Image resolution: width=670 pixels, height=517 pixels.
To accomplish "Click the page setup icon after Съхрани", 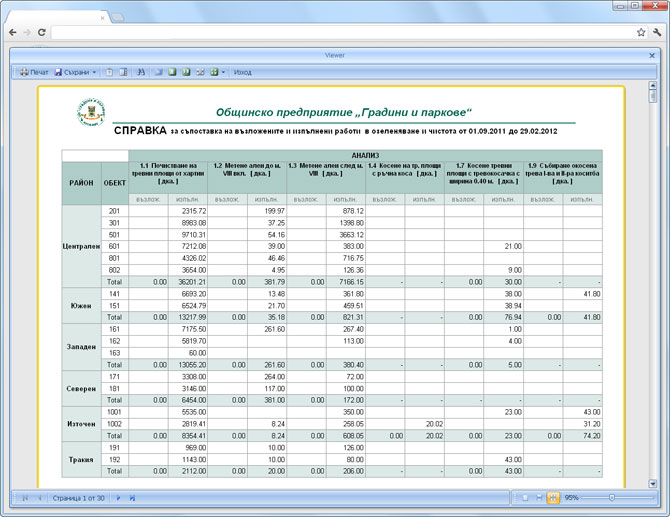I will 109,72.
